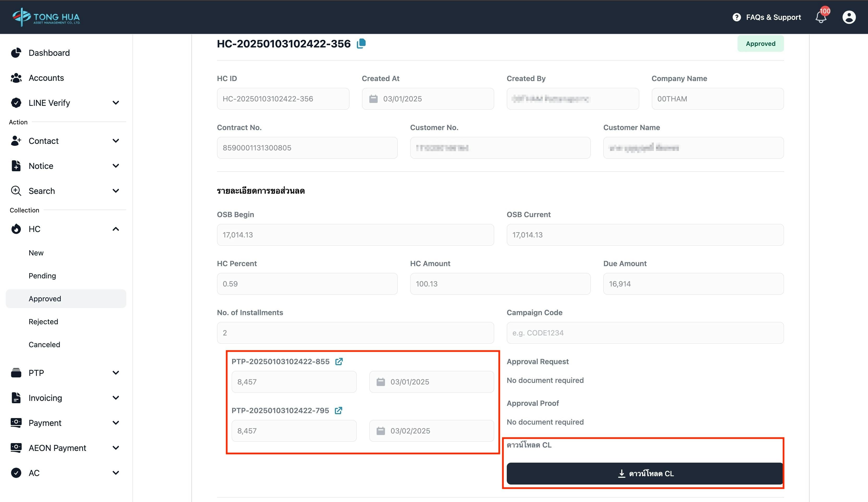This screenshot has height=502, width=868.
Task: Expand the AEON Payment chevron
Action: point(116,448)
